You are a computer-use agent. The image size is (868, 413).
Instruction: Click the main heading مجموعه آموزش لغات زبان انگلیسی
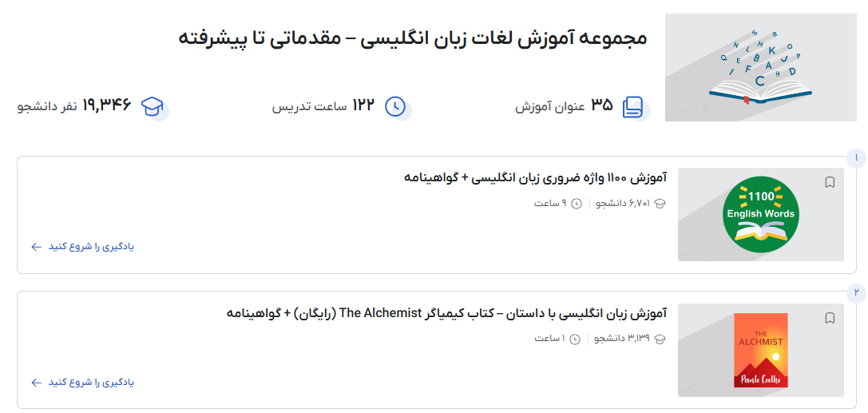(412, 38)
